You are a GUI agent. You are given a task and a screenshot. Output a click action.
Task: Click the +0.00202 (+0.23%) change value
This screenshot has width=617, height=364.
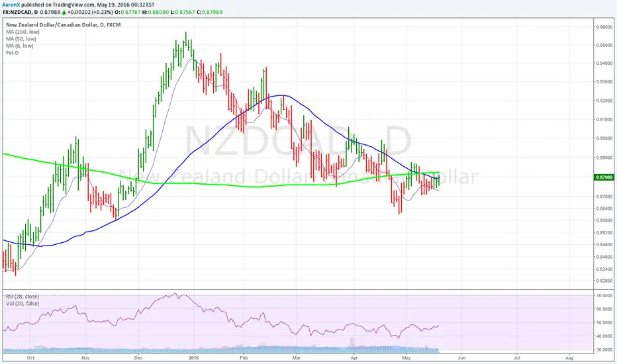coord(90,12)
